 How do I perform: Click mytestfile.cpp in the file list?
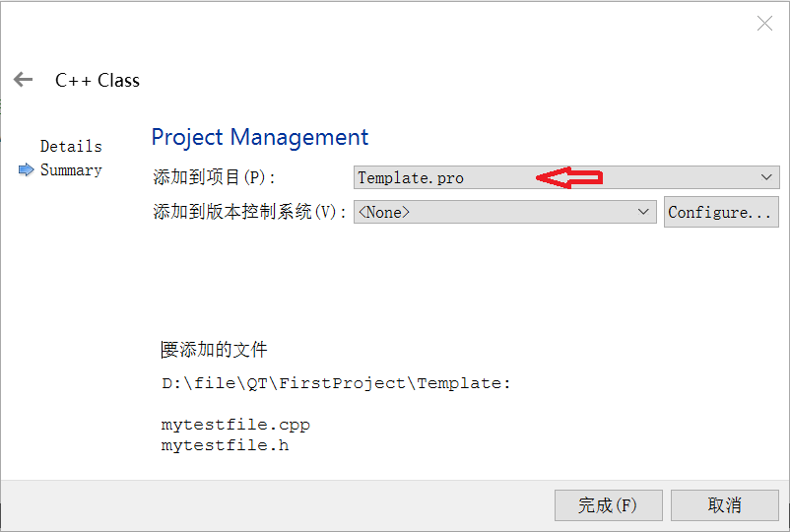(235, 426)
